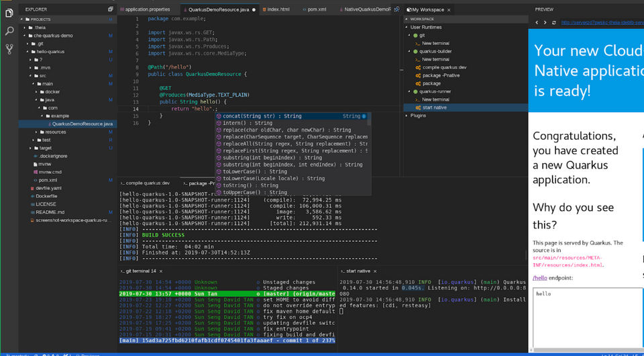Pick toUpperCase() from suggestions

click(291, 192)
